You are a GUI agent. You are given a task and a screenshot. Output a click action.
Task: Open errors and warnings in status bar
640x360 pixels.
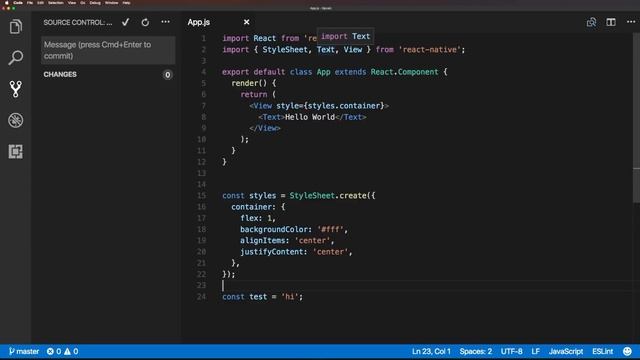(x=62, y=351)
